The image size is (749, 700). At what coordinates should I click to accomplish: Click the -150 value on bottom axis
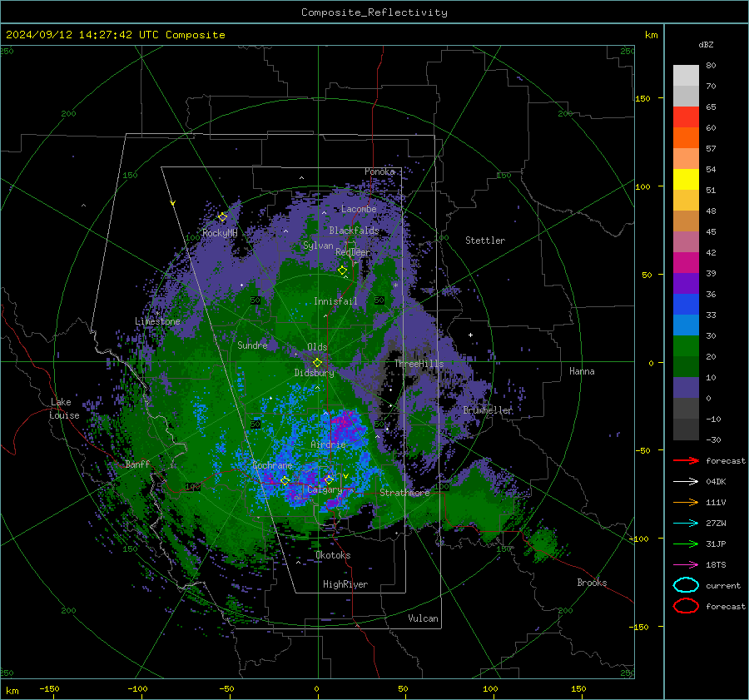[x=49, y=688]
